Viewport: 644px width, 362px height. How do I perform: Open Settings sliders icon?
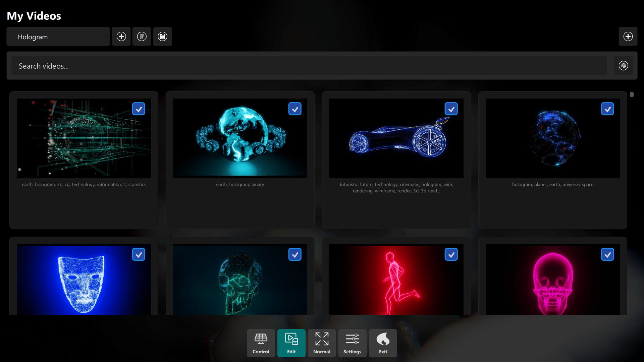(352, 343)
